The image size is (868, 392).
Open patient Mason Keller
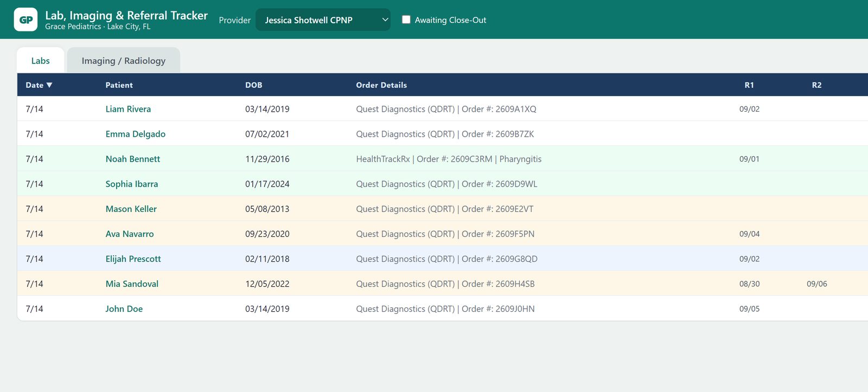(131, 209)
